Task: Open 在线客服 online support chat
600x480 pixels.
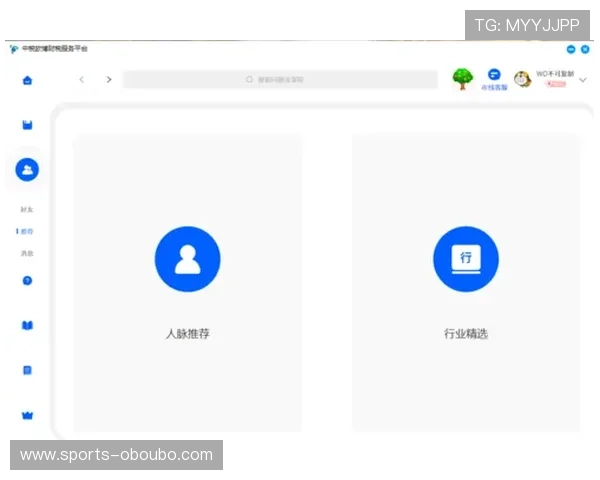Action: [494, 79]
